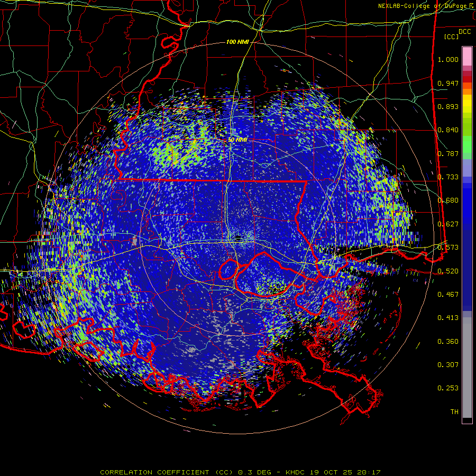Image resolution: width=476 pixels, height=476 pixels.
Task: Click the 19 OCT 25 date text
Action: tap(331, 472)
